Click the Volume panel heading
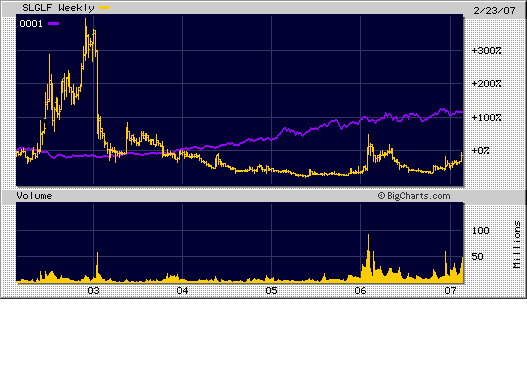The height and width of the screenshot is (384, 527). click(x=34, y=196)
